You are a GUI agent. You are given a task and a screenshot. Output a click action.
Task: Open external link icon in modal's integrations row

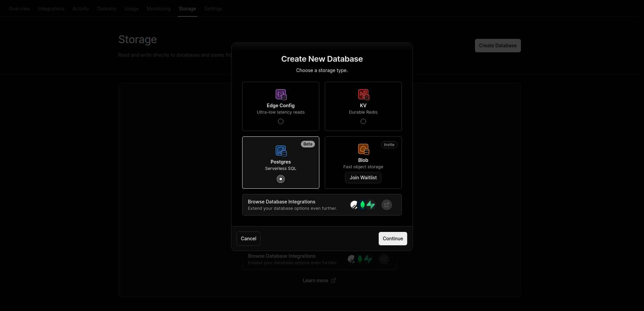(x=387, y=205)
